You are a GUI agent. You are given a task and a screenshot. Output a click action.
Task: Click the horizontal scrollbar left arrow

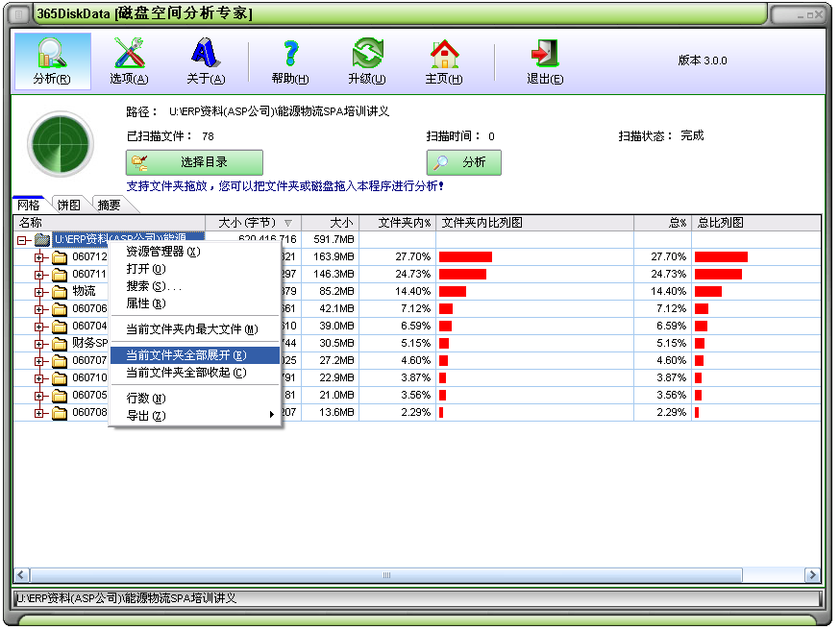(21, 575)
